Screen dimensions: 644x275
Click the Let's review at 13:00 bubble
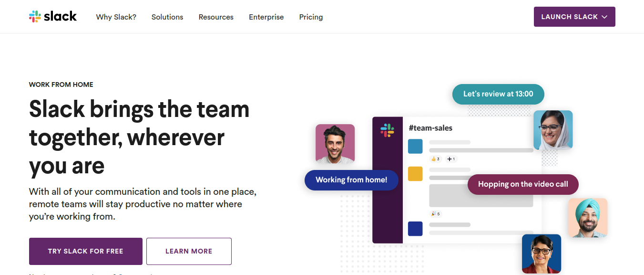(x=498, y=94)
